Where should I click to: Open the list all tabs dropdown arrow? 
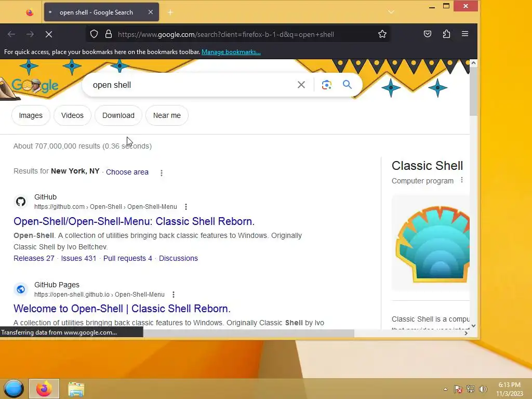pyautogui.click(x=391, y=12)
